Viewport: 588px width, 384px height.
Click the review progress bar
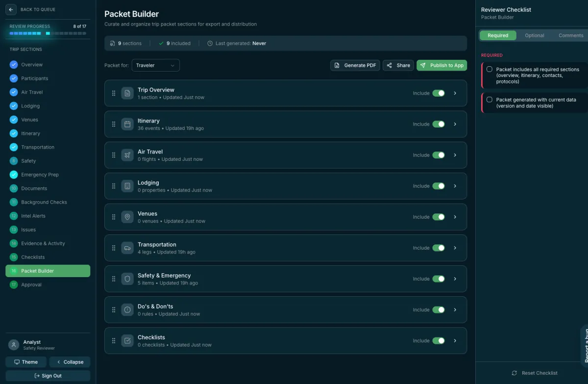(48, 33)
